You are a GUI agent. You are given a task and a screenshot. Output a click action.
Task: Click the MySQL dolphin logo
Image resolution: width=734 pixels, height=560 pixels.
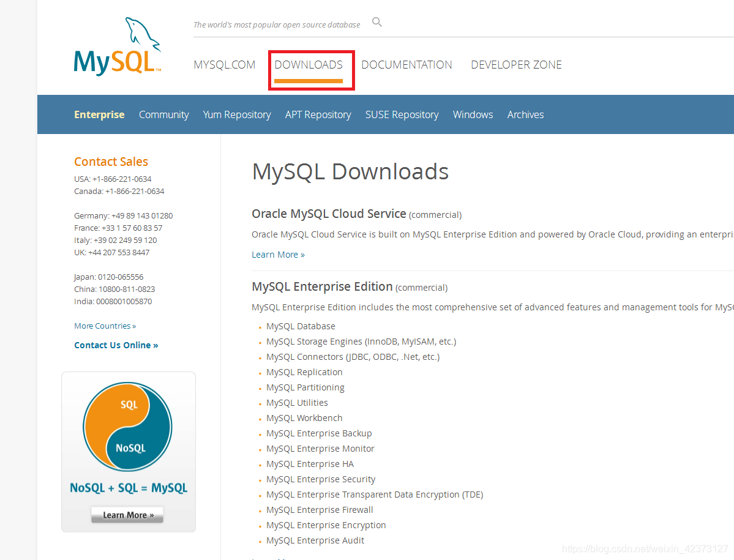point(118,47)
